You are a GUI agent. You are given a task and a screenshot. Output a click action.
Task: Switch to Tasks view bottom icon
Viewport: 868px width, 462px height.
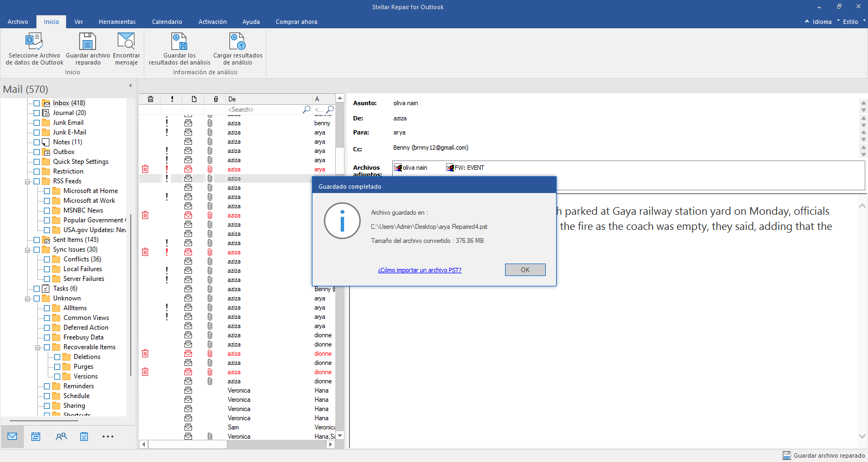[84, 437]
